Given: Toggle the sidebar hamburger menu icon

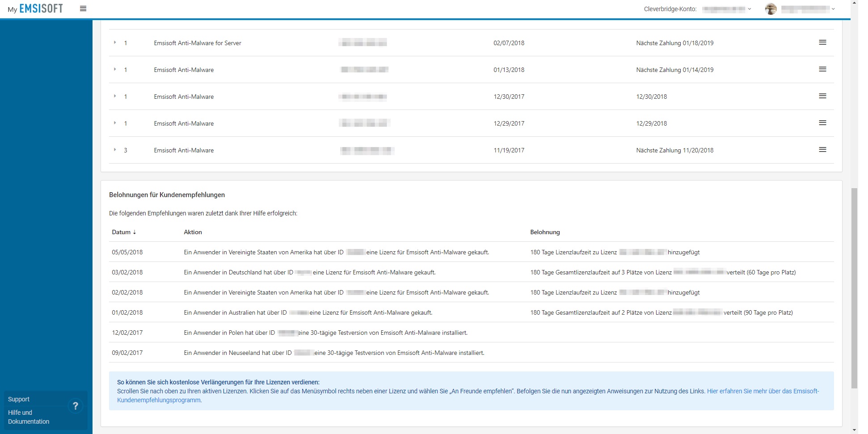Looking at the screenshot, I should [x=83, y=8].
